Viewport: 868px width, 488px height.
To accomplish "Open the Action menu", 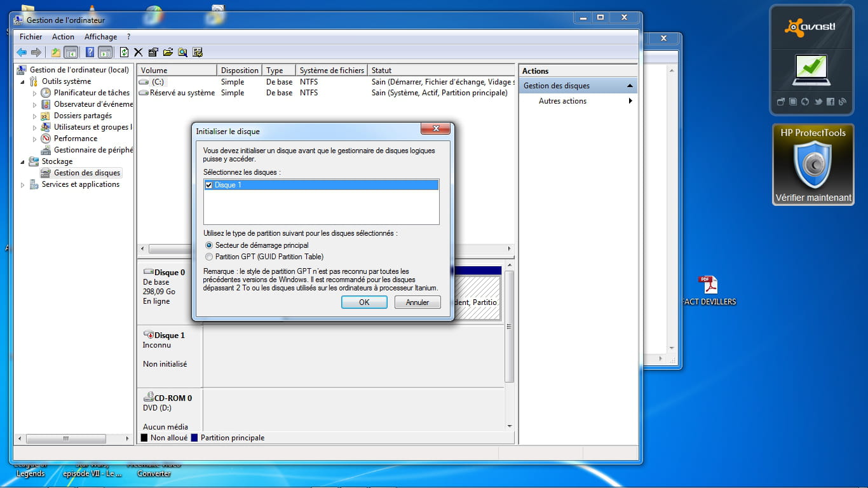I will click(63, 37).
